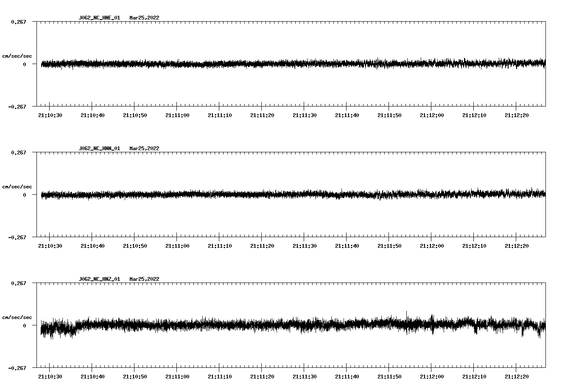Pick 21:11:20 tick label on HNN plot
The width and height of the screenshot is (576, 392).
[x=262, y=246]
